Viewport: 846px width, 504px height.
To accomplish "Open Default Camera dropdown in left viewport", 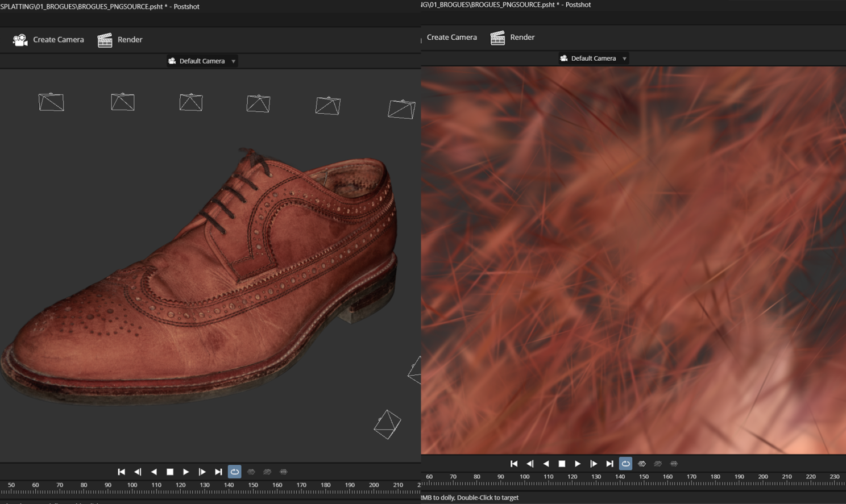I will coord(202,61).
